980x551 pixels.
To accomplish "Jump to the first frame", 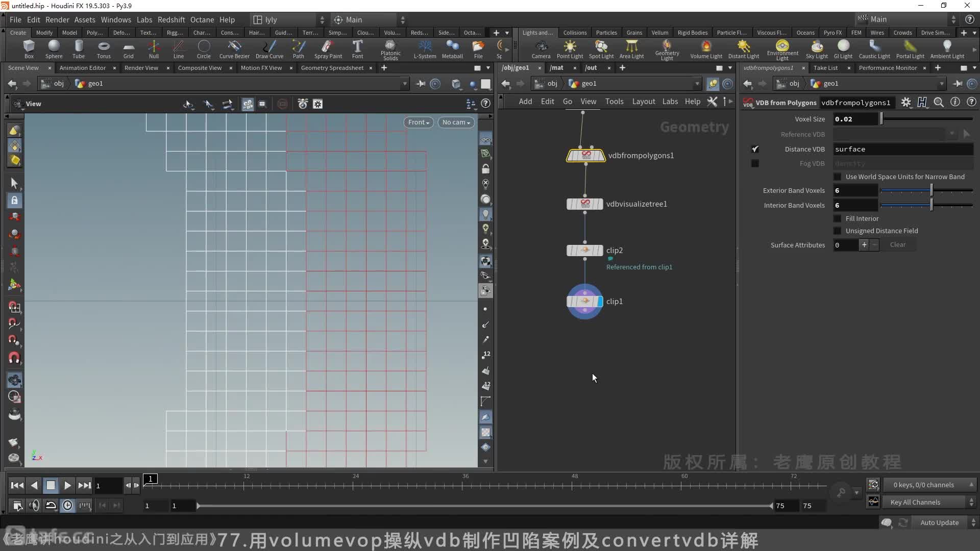I will 17,485.
